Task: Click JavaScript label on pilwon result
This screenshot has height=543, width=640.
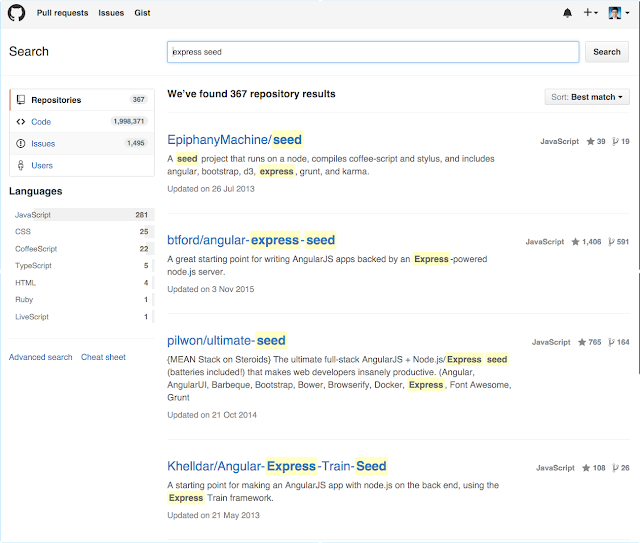Action: click(551, 343)
